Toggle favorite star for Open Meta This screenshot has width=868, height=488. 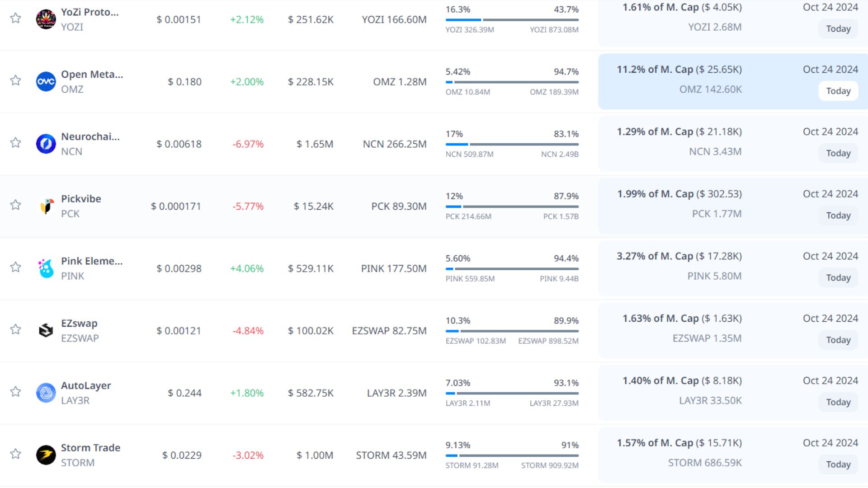point(16,80)
